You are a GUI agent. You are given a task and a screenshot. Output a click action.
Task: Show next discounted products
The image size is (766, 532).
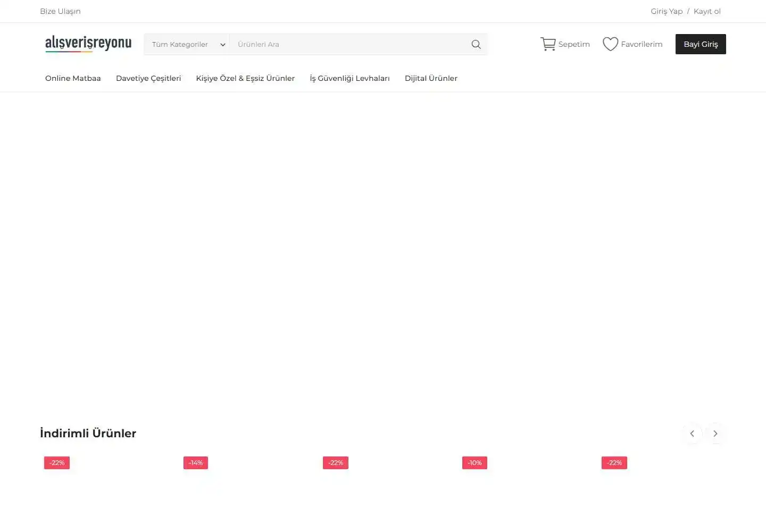click(x=715, y=434)
